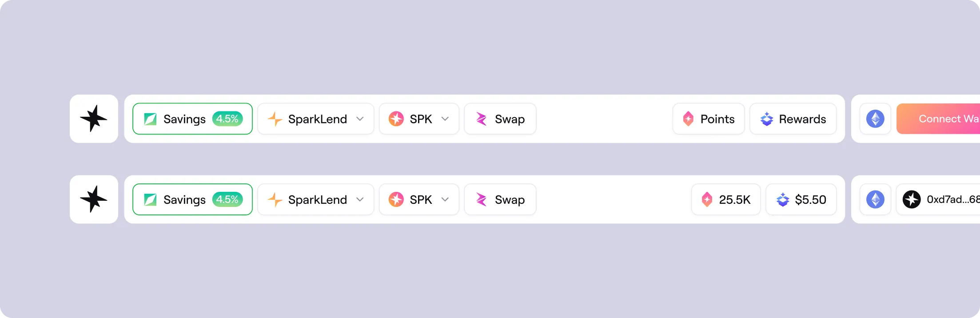Click the $5.50 rewards balance
The width and height of the screenshot is (980, 318).
[x=801, y=199]
